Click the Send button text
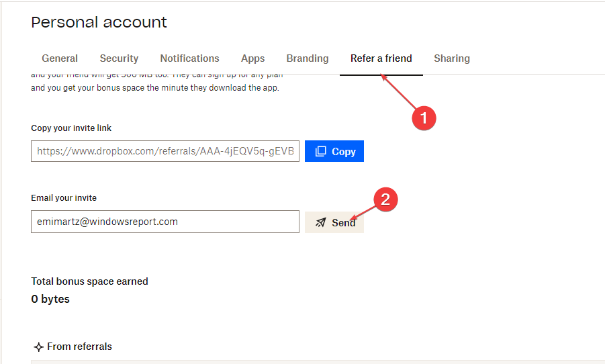 [x=343, y=223]
